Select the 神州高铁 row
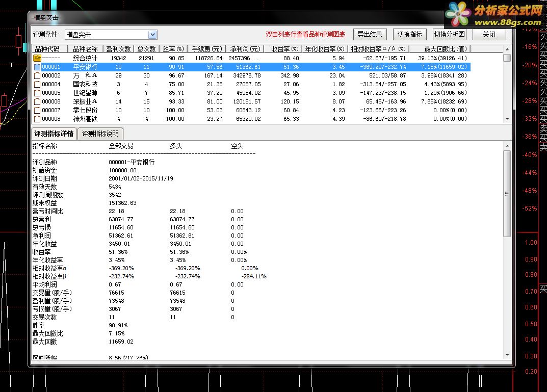547x392 pixels. (x=251, y=119)
